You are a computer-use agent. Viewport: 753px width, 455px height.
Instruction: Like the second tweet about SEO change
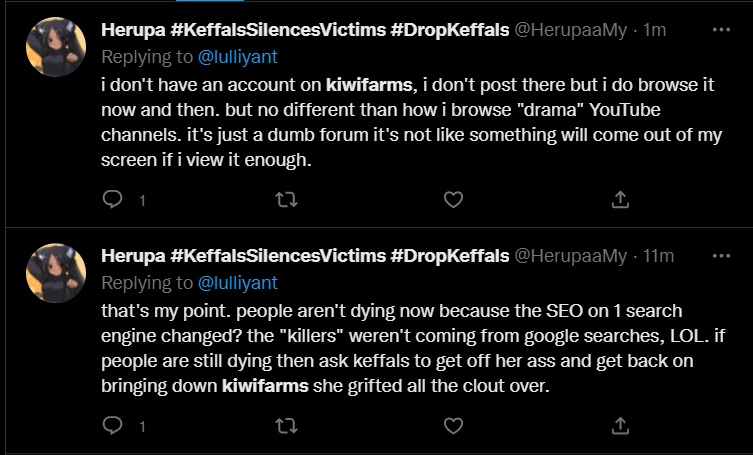tap(453, 427)
